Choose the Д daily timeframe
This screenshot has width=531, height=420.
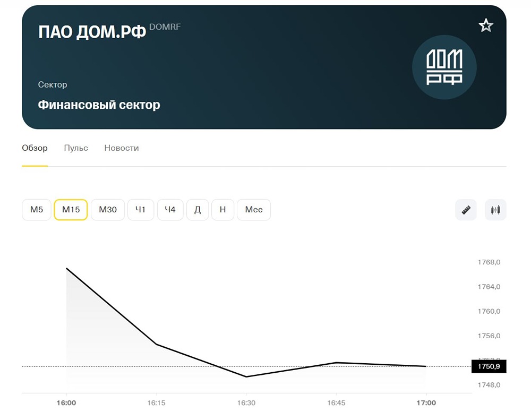(197, 209)
